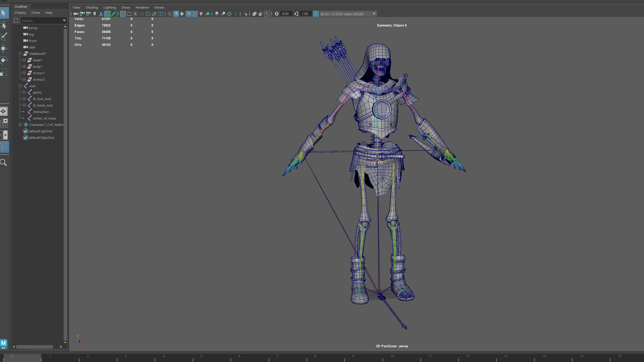644x362 pixels.
Task: Collapse the Skeleton07 group
Action: coord(20,54)
